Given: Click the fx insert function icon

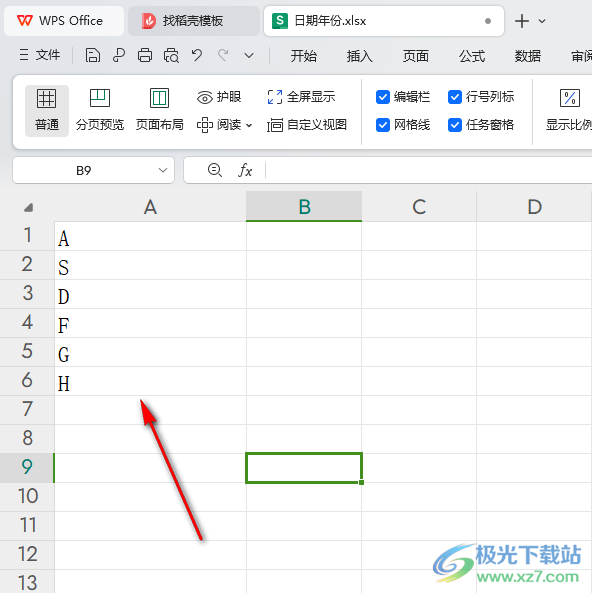Looking at the screenshot, I should [245, 170].
